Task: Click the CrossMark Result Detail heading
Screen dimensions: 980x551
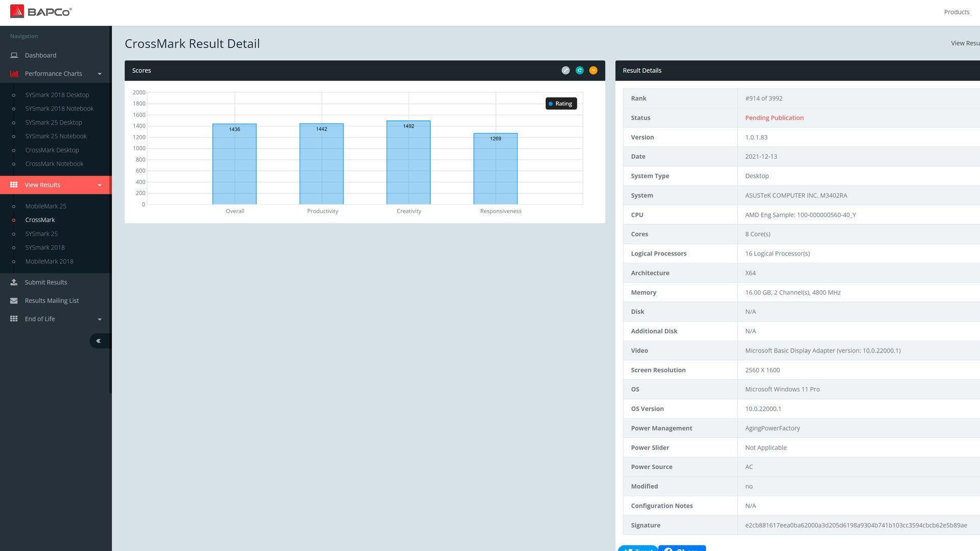Action: coord(192,44)
